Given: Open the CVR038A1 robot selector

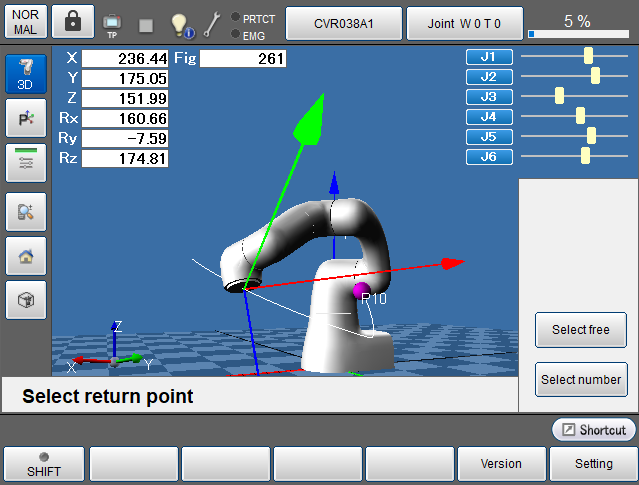Looking at the screenshot, I should pos(344,22).
